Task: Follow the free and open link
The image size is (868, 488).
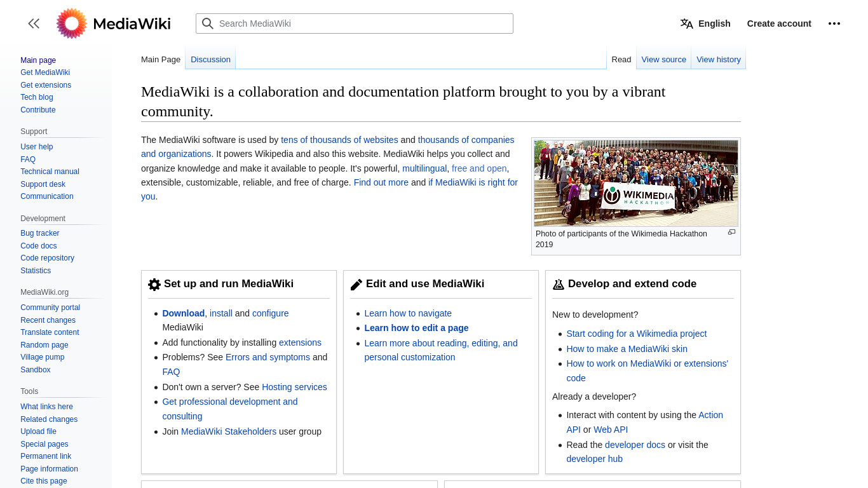Action: pyautogui.click(x=479, y=168)
